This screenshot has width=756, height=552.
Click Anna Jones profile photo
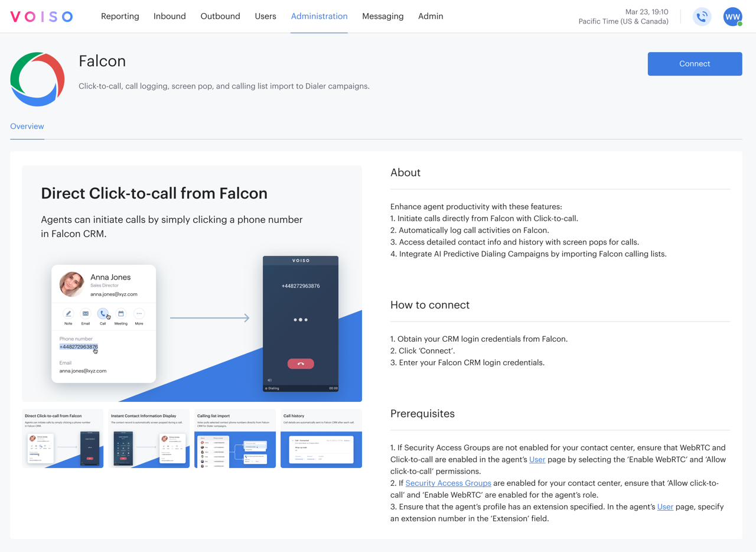(x=72, y=284)
